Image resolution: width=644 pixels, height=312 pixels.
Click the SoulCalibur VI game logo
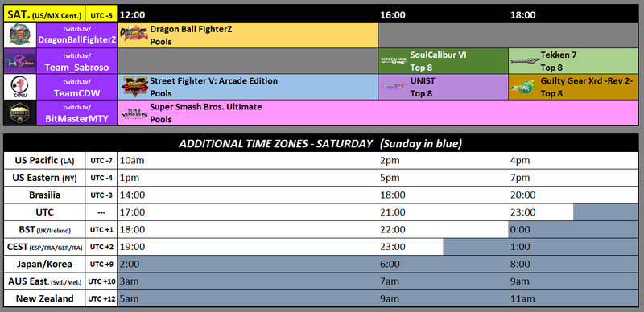[394, 61]
